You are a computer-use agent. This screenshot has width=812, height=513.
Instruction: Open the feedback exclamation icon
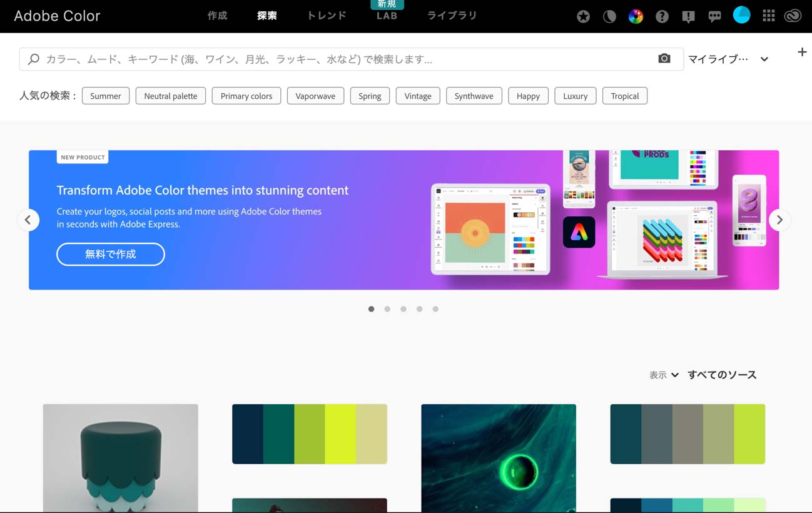coord(688,17)
